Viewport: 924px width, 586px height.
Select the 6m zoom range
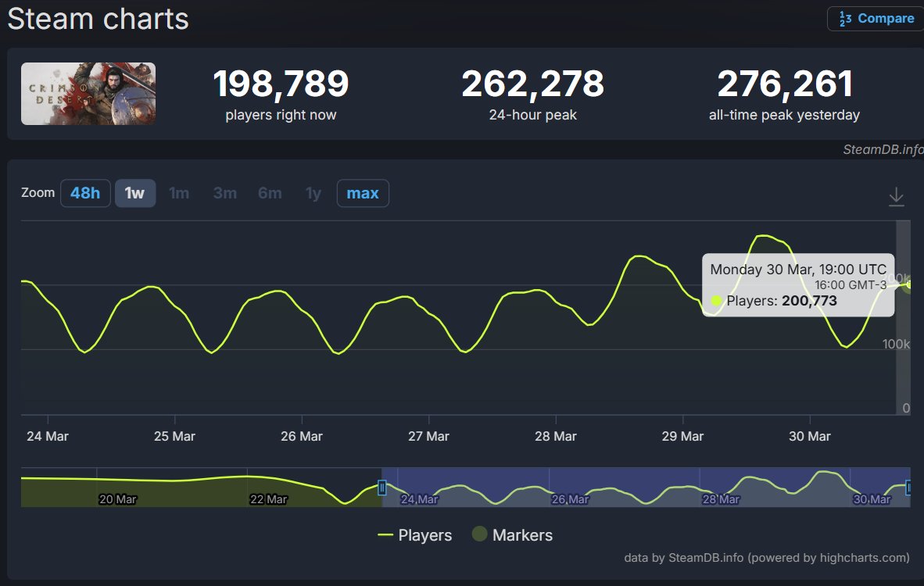pos(270,193)
